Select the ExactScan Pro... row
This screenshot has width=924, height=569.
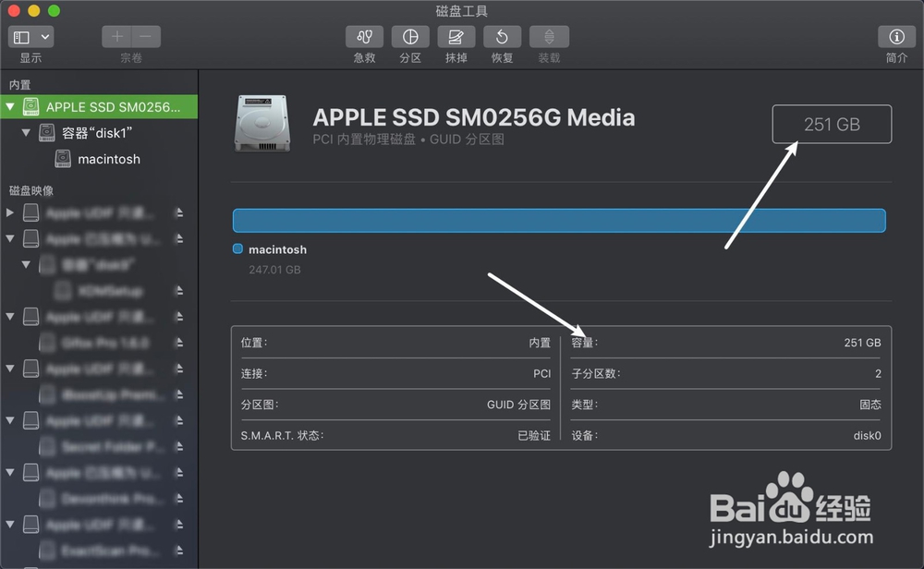pos(99,551)
